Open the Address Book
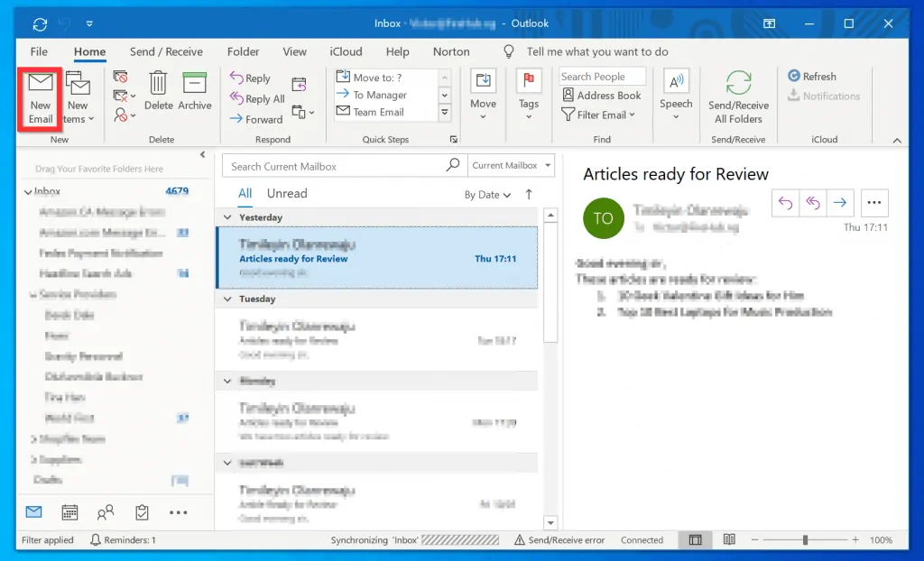 (x=602, y=95)
